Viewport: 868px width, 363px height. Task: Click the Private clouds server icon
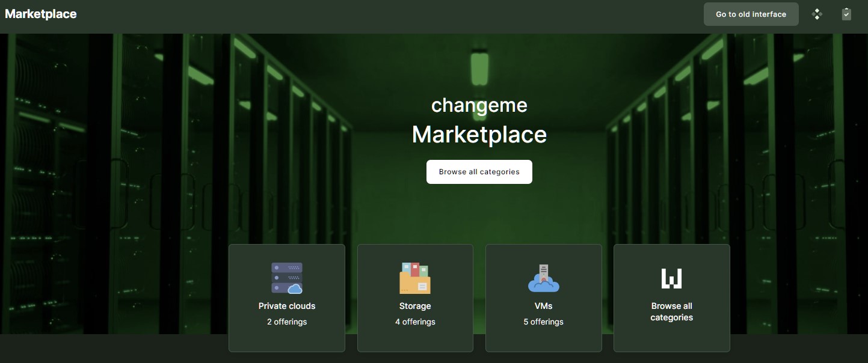[x=287, y=278]
